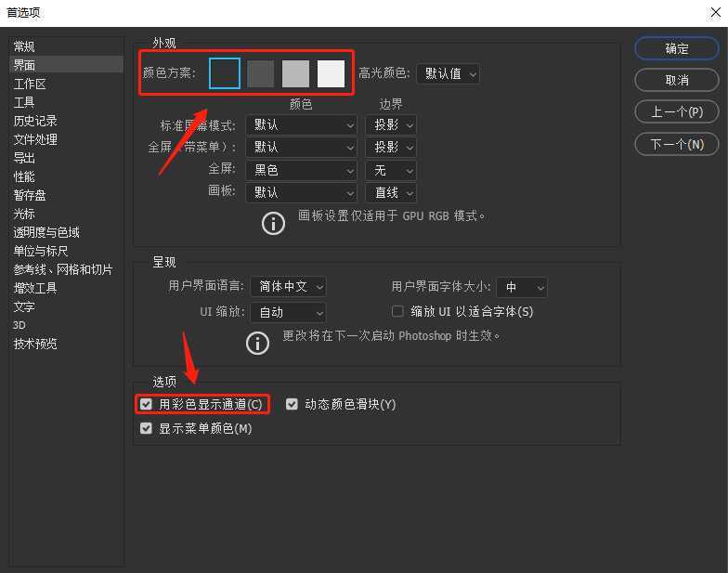Open 用户界面字体大小 dropdown
This screenshot has width=728, height=573.
click(522, 287)
